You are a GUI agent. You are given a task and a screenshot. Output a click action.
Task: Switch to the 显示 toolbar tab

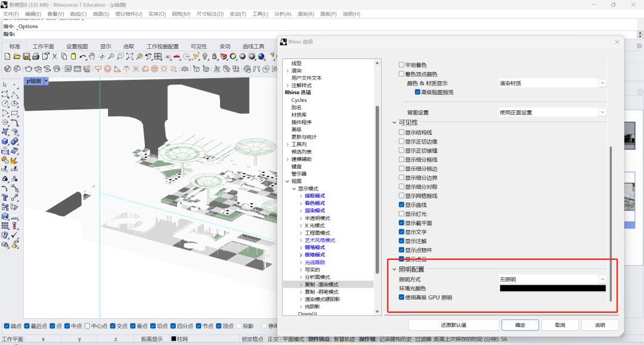(x=106, y=46)
